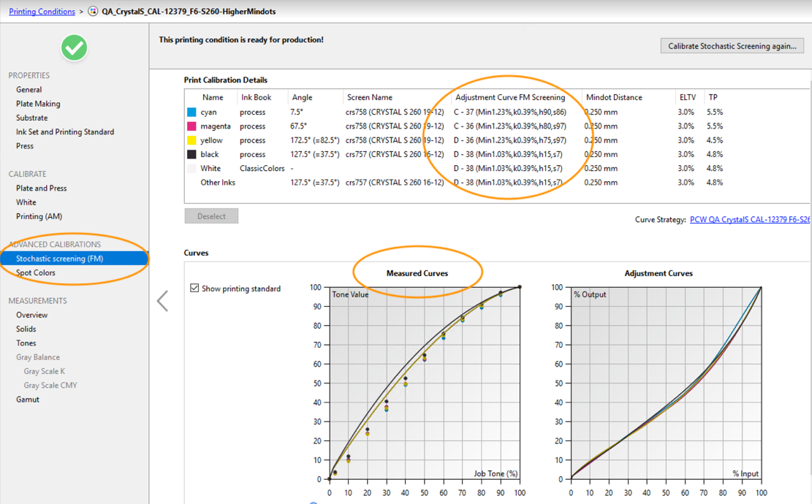Click the magenta ink color swatch
This screenshot has width=812, height=504.
[191, 126]
